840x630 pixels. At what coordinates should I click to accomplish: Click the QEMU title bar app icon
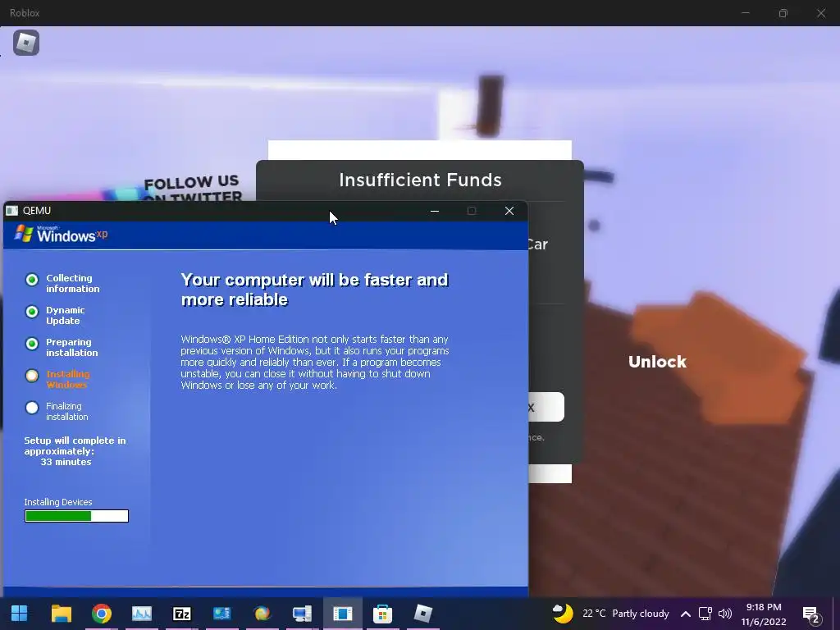(x=11, y=211)
